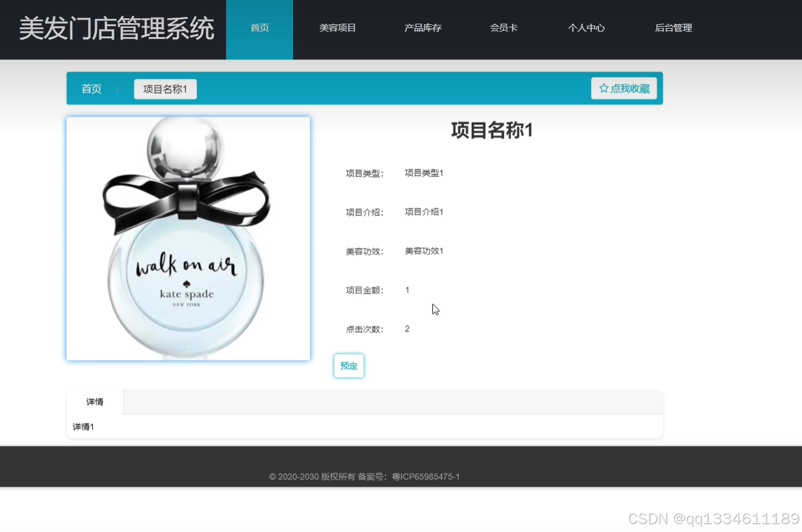
Task: Go to 产品库存 in the navigation bar
Action: point(423,28)
